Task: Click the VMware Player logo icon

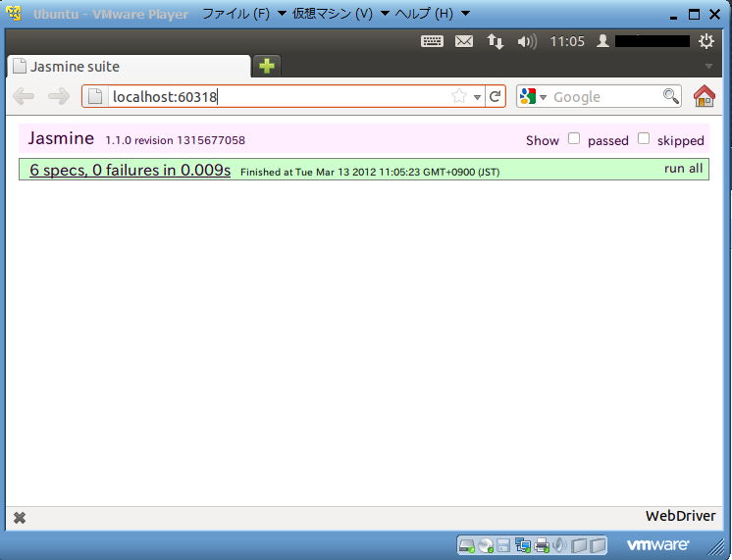Action: [x=14, y=14]
